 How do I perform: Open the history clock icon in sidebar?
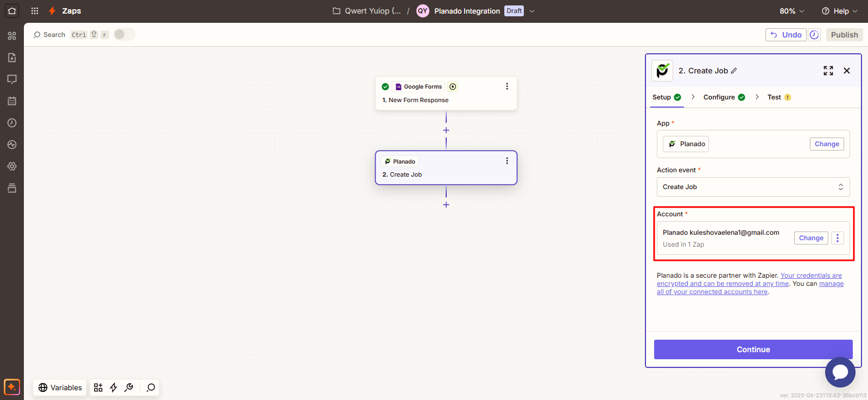pyautogui.click(x=12, y=123)
